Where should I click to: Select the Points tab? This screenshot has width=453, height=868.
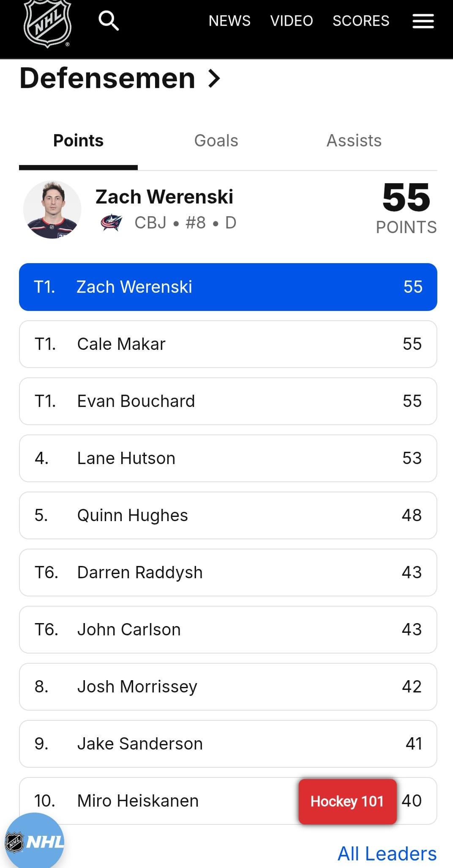(78, 141)
